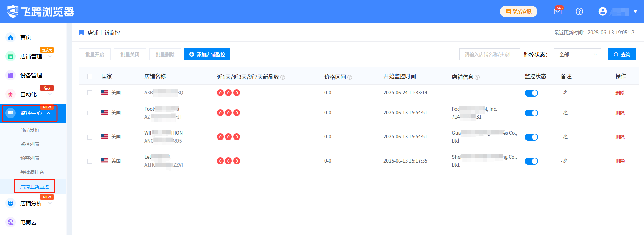Open 商品分析 in the sidebar submenu
The image size is (644, 235).
point(30,130)
